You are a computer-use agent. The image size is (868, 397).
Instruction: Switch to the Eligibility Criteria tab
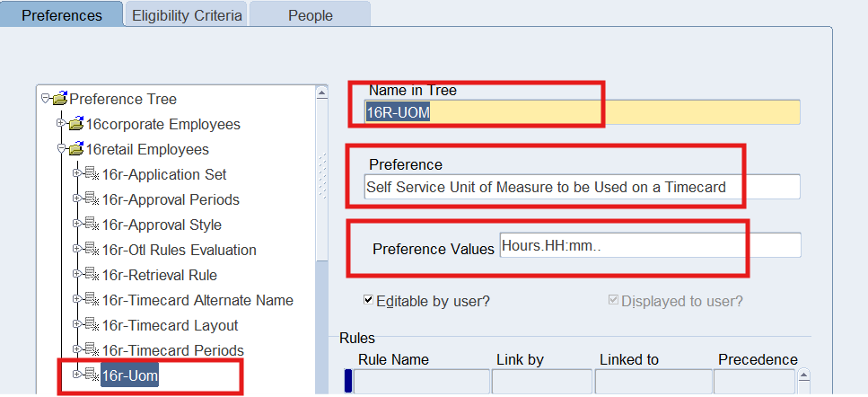click(187, 15)
